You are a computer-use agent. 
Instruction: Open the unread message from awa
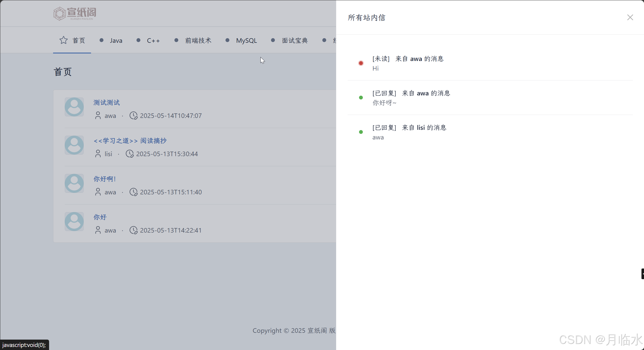408,59
